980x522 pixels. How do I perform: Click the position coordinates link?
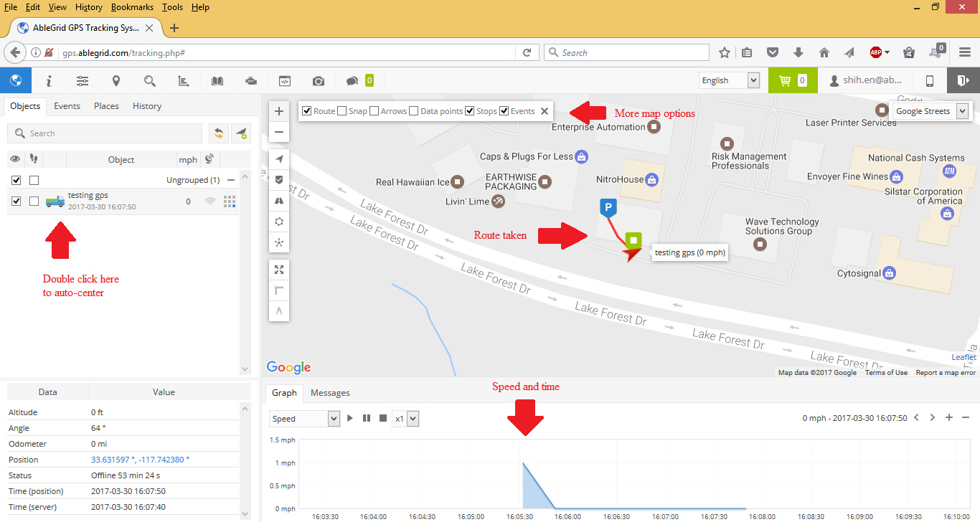(140, 460)
